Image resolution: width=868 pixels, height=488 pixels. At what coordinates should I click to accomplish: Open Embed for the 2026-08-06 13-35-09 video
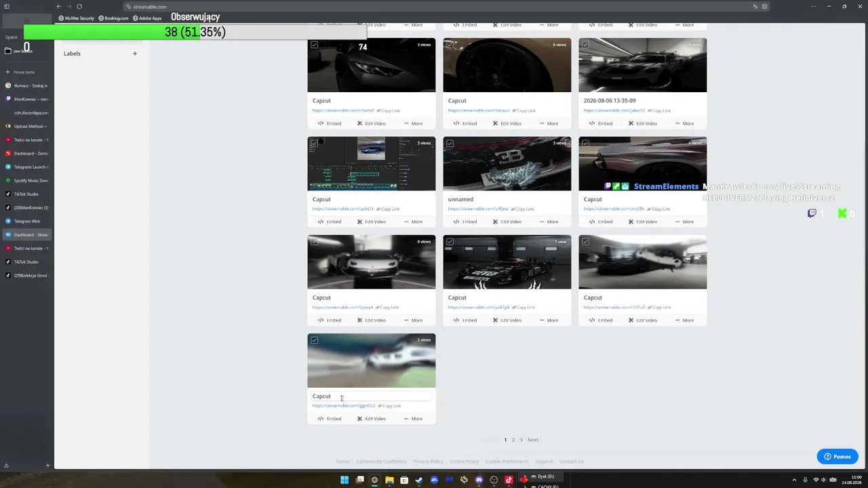point(601,123)
